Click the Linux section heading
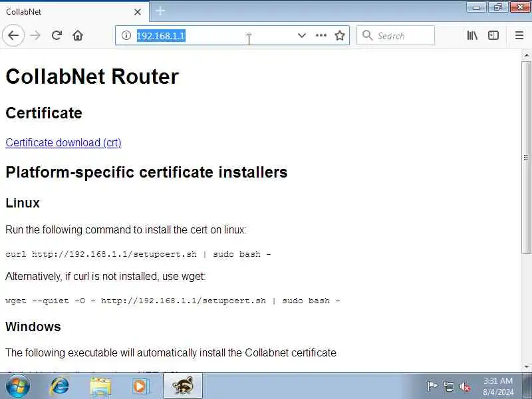 (23, 203)
